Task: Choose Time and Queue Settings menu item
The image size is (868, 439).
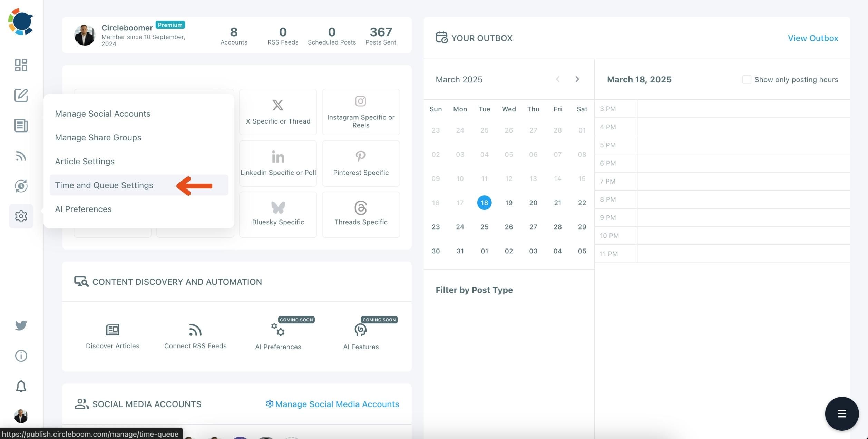Action: tap(139, 185)
